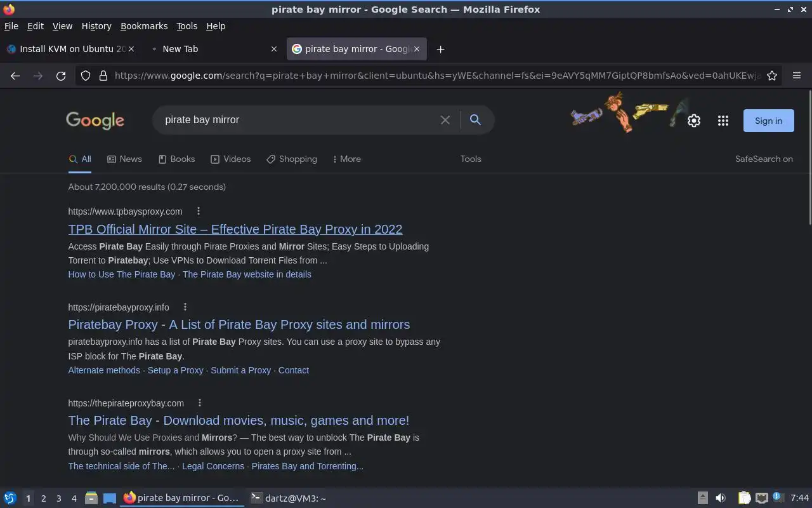Viewport: 812px width, 508px height.
Task: Open the clipboard manager tray icon
Action: tap(745, 498)
